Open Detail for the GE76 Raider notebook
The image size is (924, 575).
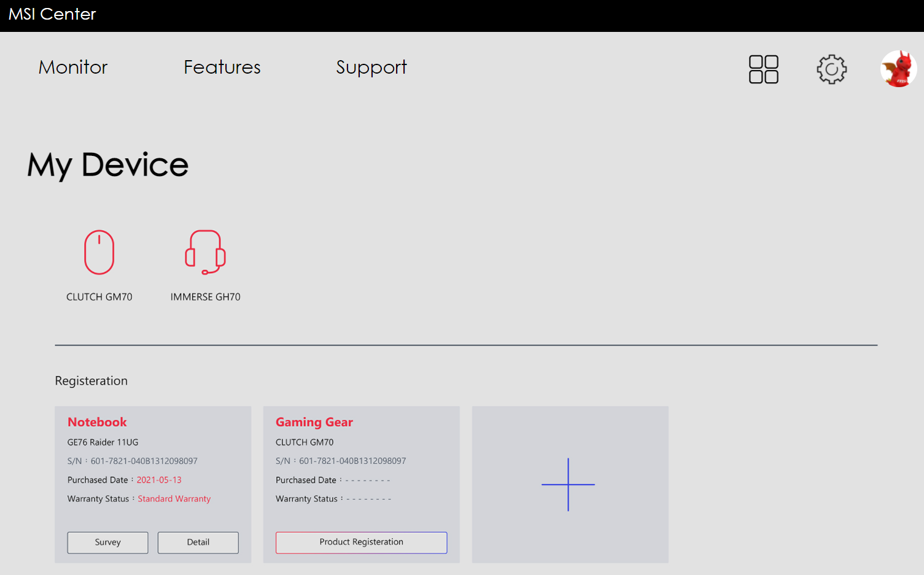198,542
